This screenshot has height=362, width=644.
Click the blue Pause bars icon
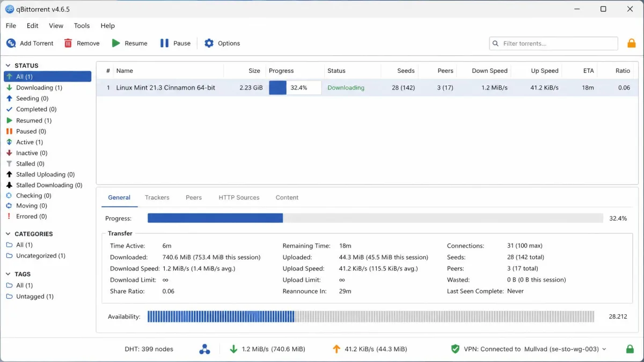click(x=164, y=43)
